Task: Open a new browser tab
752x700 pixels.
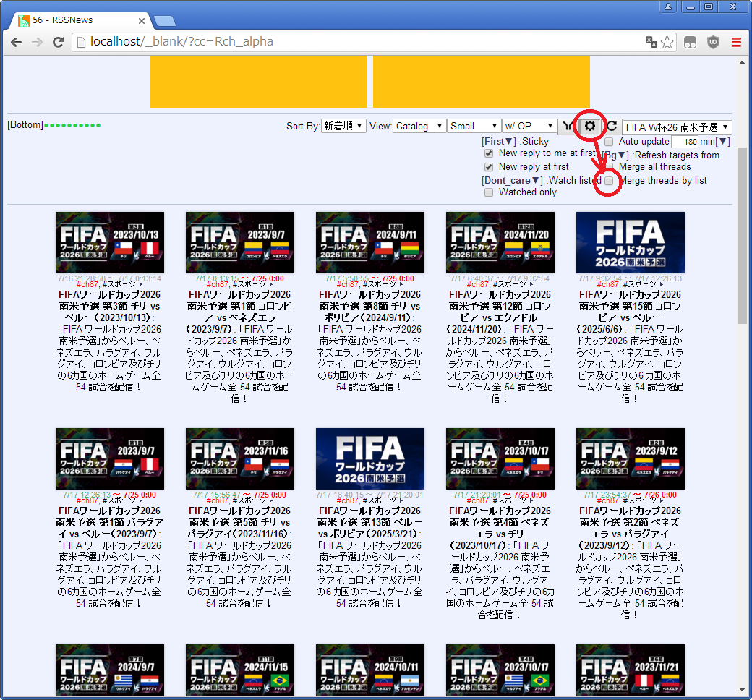Action: [165, 21]
